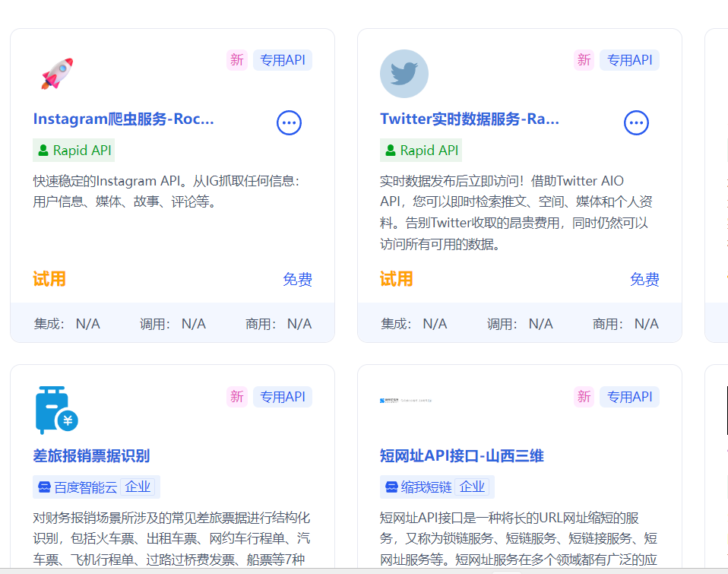Click 试用 on the Twitter card
This screenshot has width=728, height=574.
pos(397,279)
